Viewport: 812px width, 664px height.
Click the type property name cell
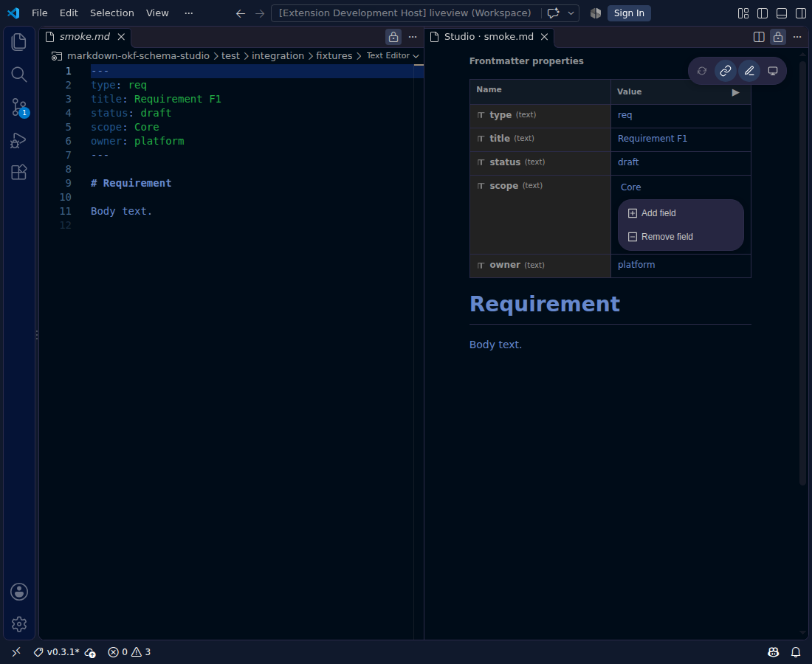(540, 116)
